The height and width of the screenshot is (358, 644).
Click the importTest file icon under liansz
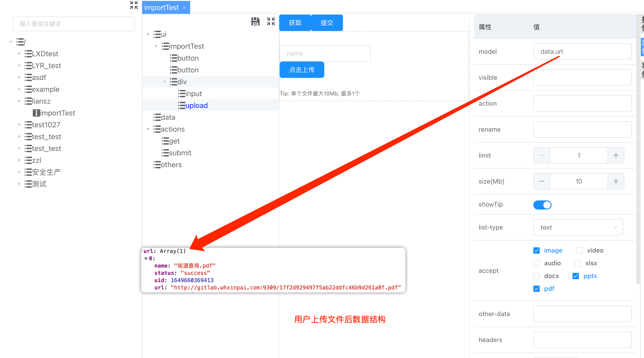point(36,113)
